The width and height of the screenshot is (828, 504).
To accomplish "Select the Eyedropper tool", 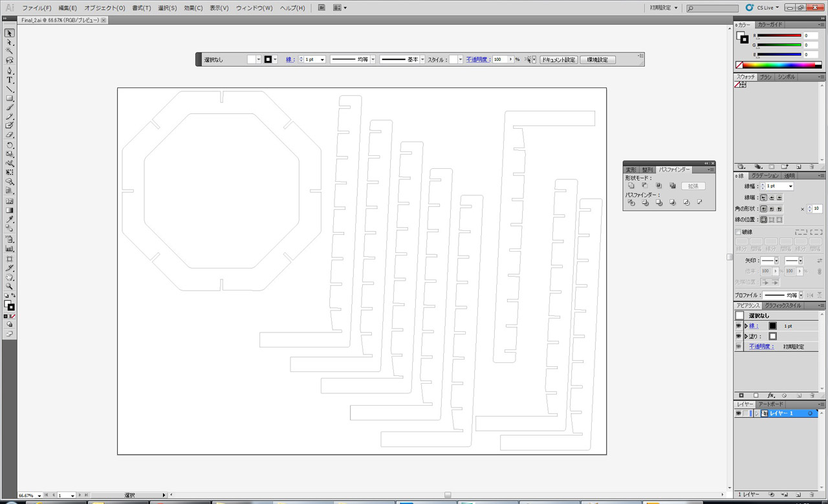I will point(10,220).
